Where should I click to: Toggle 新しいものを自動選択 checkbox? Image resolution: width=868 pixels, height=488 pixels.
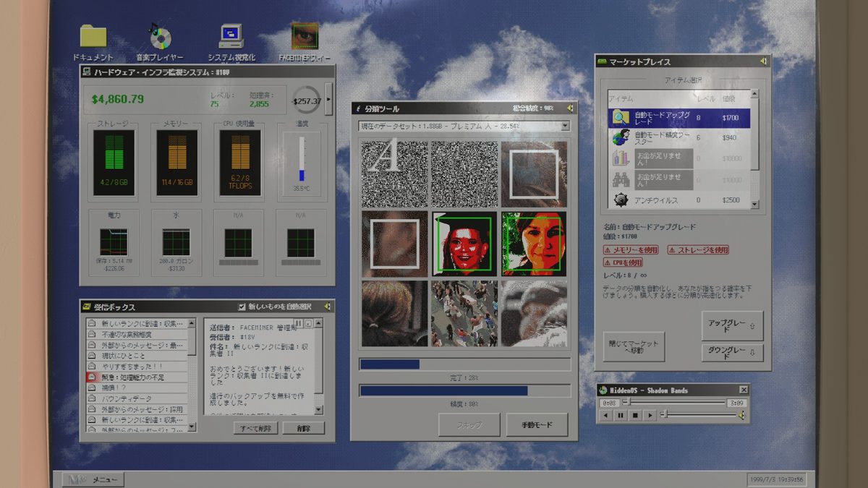click(242, 307)
